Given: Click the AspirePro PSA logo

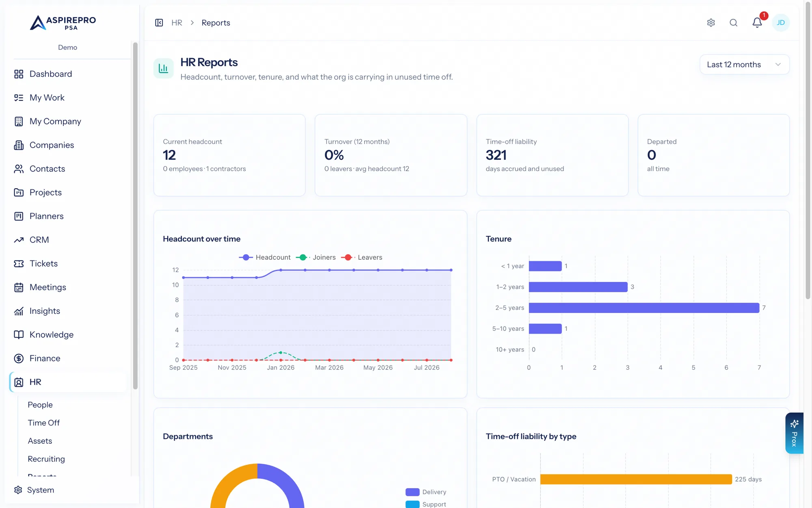Looking at the screenshot, I should click(63, 23).
